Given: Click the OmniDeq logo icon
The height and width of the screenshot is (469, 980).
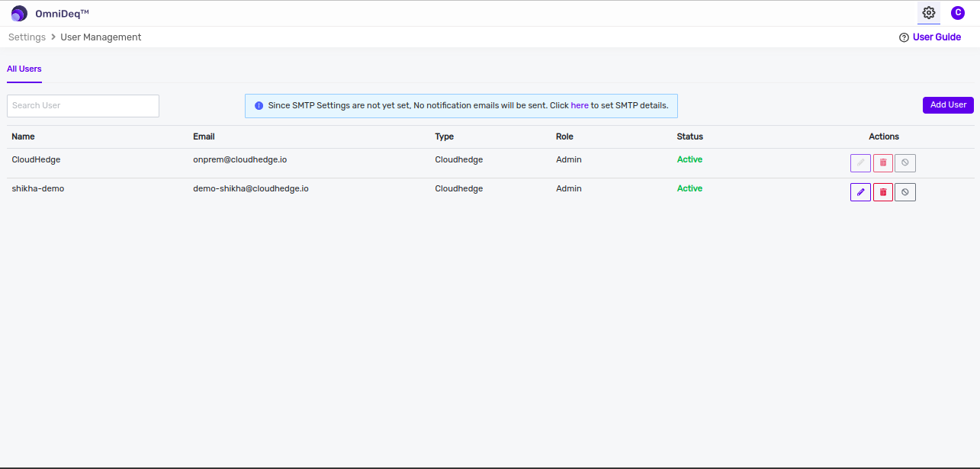Looking at the screenshot, I should [19, 13].
